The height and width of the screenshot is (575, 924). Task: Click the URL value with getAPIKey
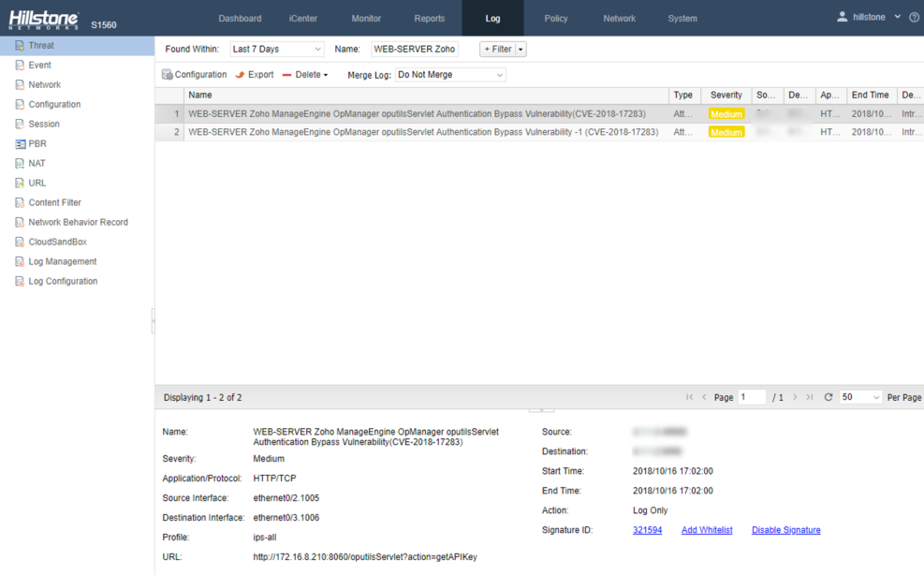coord(365,556)
